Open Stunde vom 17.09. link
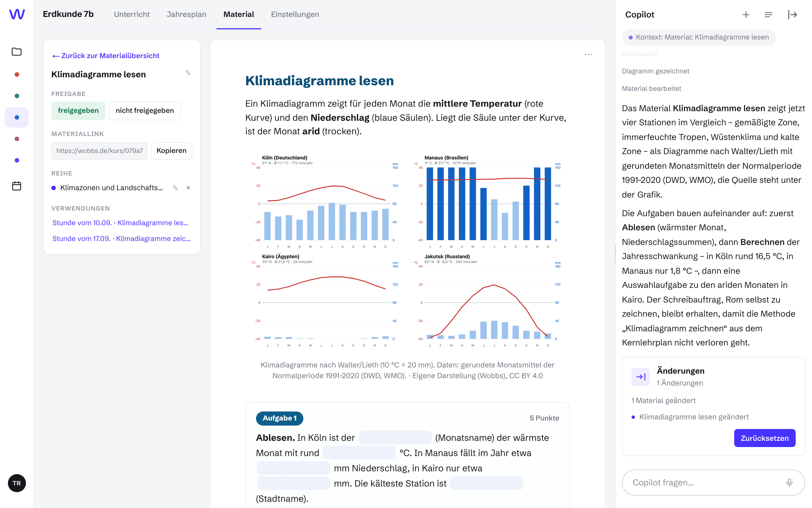This screenshot has height=508, width=812. click(121, 238)
